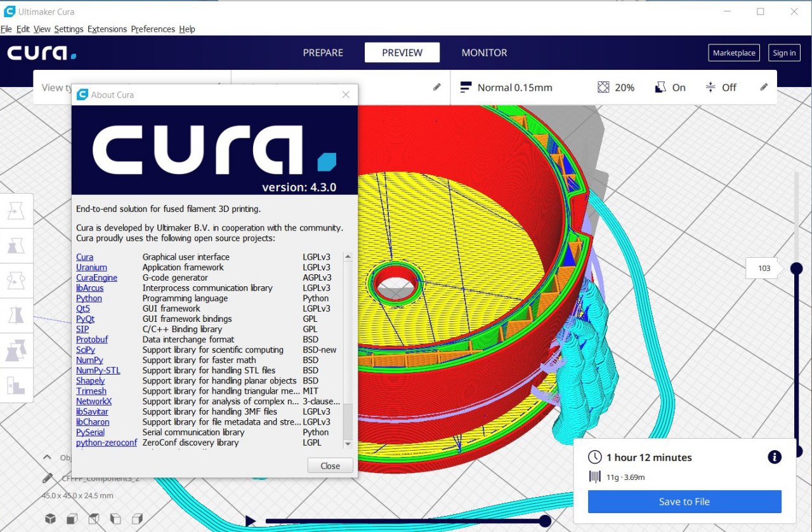Open the Trimesh project link
The image size is (812, 532).
91,391
